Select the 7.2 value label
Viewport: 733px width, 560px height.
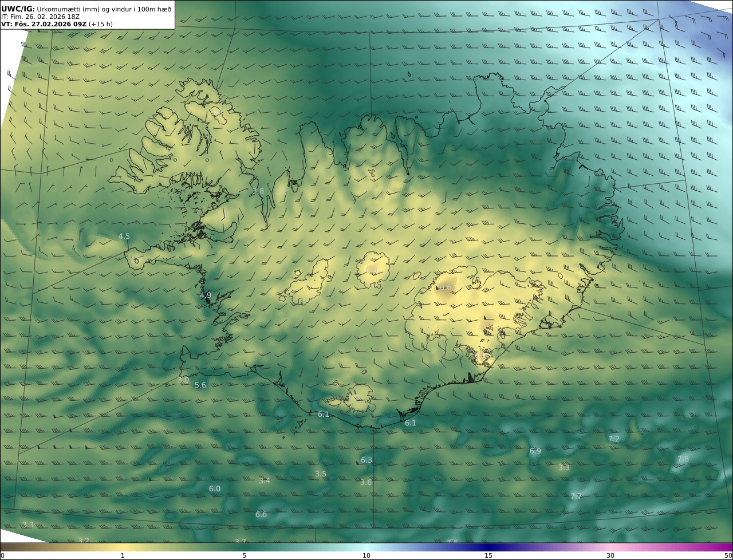pyautogui.click(x=614, y=439)
